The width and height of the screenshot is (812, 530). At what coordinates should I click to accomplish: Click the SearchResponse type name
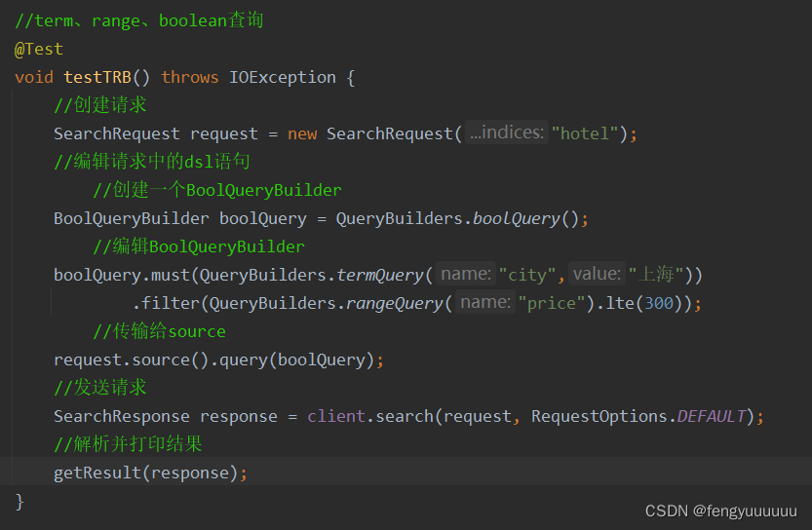[x=122, y=416]
